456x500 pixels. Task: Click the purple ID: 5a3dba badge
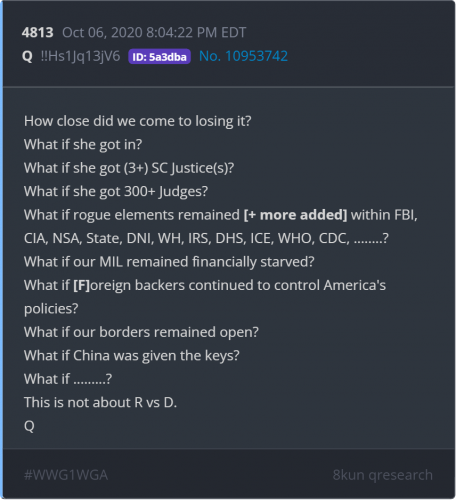(x=159, y=56)
